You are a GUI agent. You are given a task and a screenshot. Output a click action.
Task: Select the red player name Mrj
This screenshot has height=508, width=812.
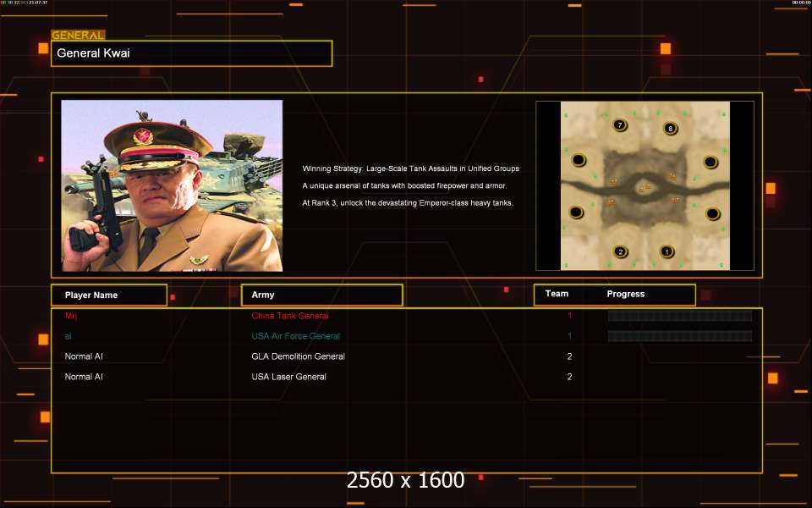(71, 316)
